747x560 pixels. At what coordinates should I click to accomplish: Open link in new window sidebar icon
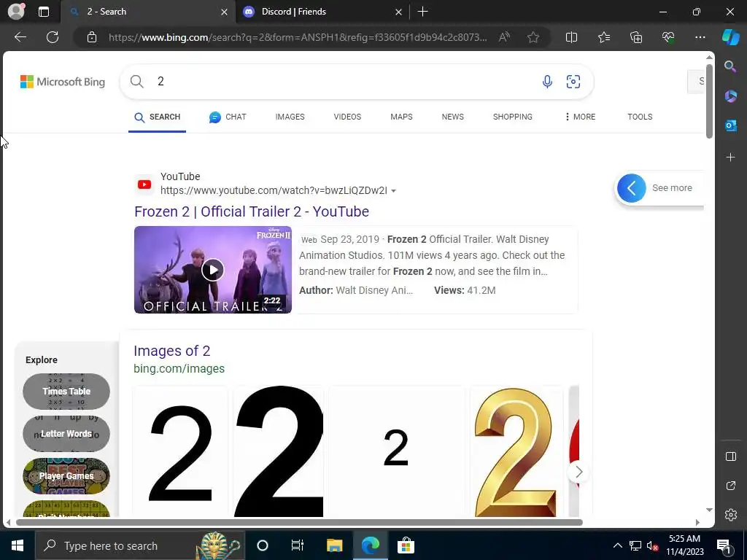coord(731,486)
